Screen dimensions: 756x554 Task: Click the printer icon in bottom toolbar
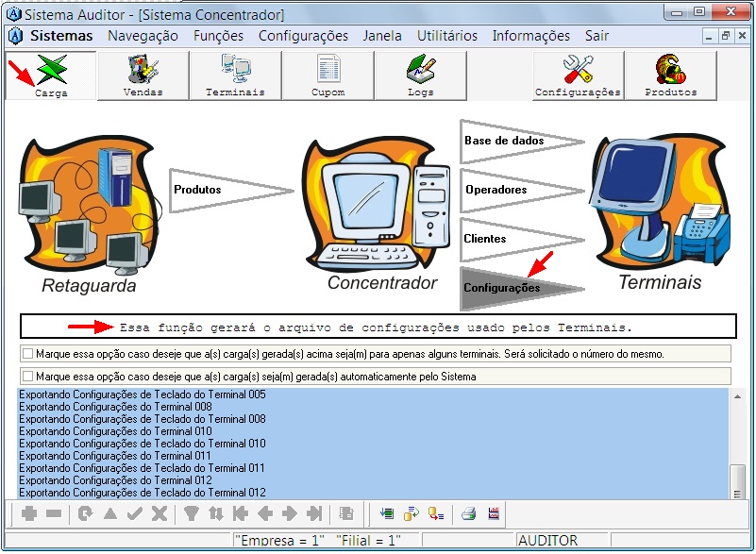[x=468, y=514]
